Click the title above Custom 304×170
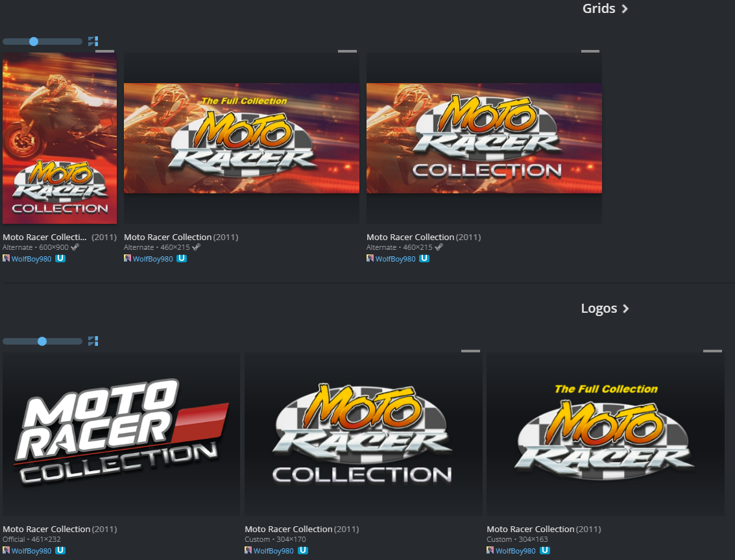Image resolution: width=735 pixels, height=560 pixels. [302, 529]
